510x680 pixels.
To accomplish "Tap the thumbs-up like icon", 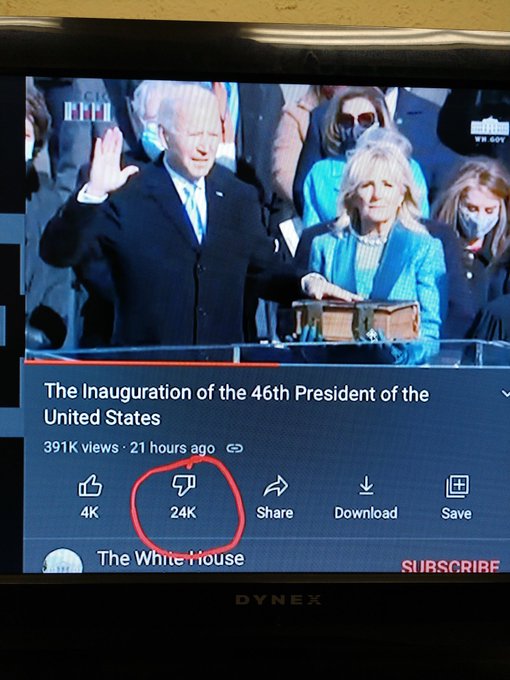I will coord(90,485).
